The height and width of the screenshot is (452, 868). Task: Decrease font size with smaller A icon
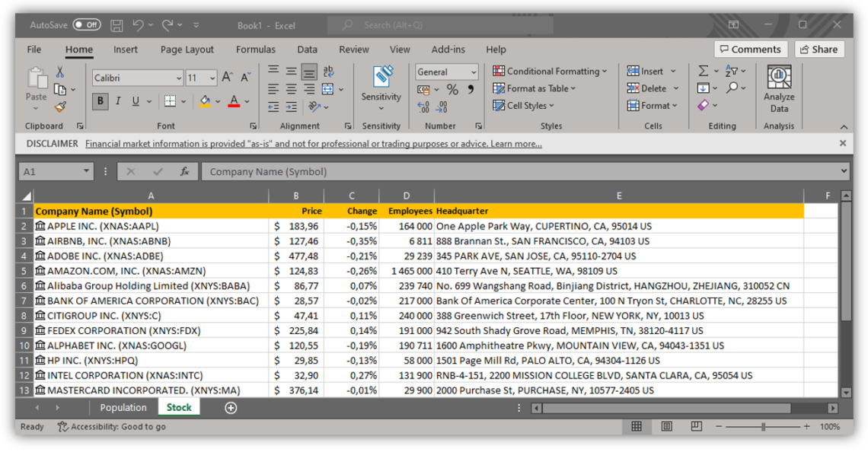point(246,78)
